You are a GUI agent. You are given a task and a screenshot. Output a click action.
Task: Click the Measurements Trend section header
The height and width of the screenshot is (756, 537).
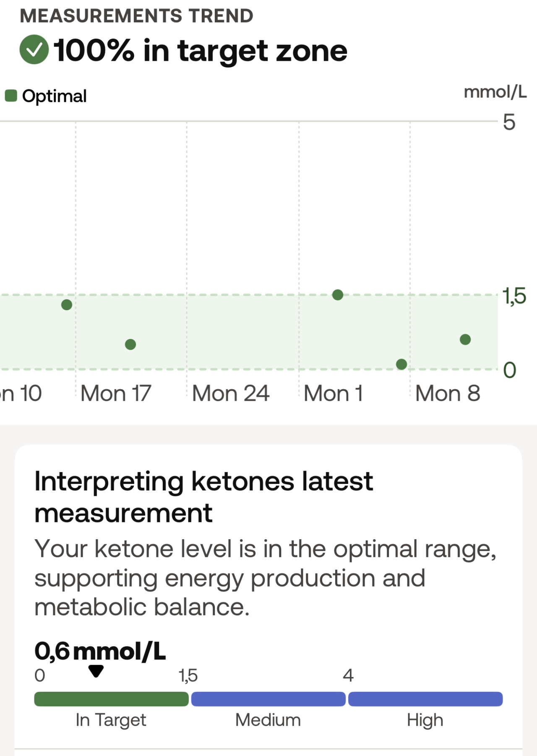coord(136,16)
